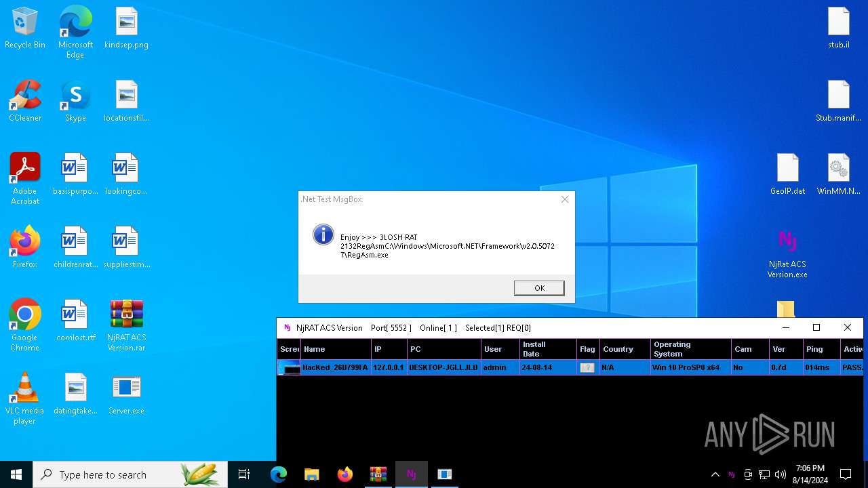Select the HacKed_26B799FA client row
The height and width of the screenshot is (488, 868).
[x=572, y=367]
